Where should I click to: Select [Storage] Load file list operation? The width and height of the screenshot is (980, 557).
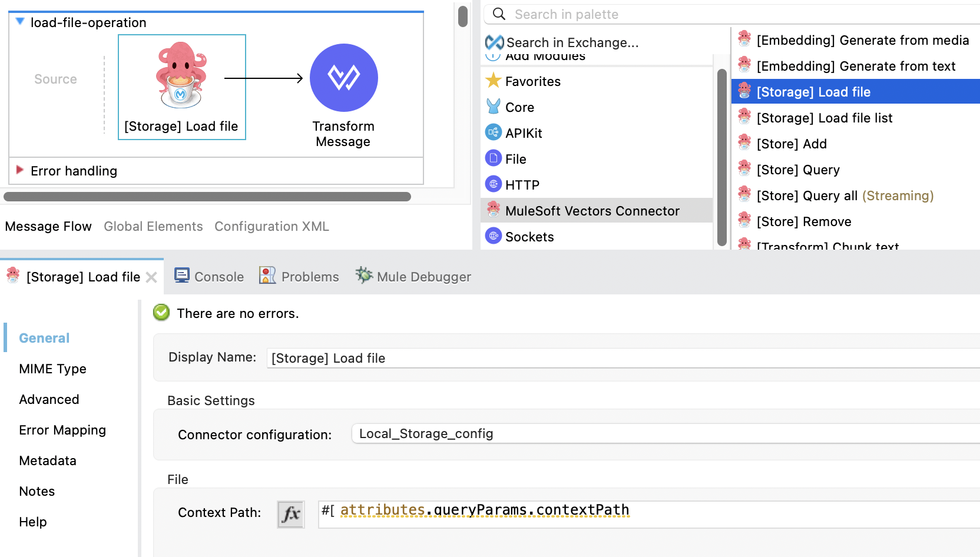click(x=856, y=118)
